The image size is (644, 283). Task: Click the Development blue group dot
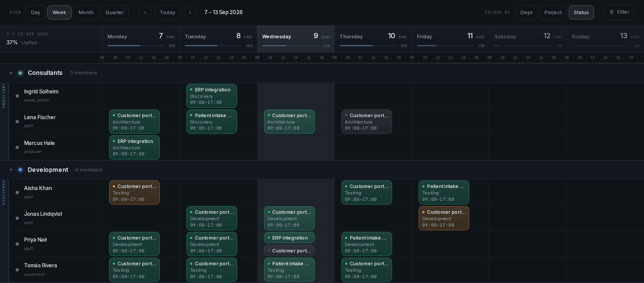click(x=20, y=170)
